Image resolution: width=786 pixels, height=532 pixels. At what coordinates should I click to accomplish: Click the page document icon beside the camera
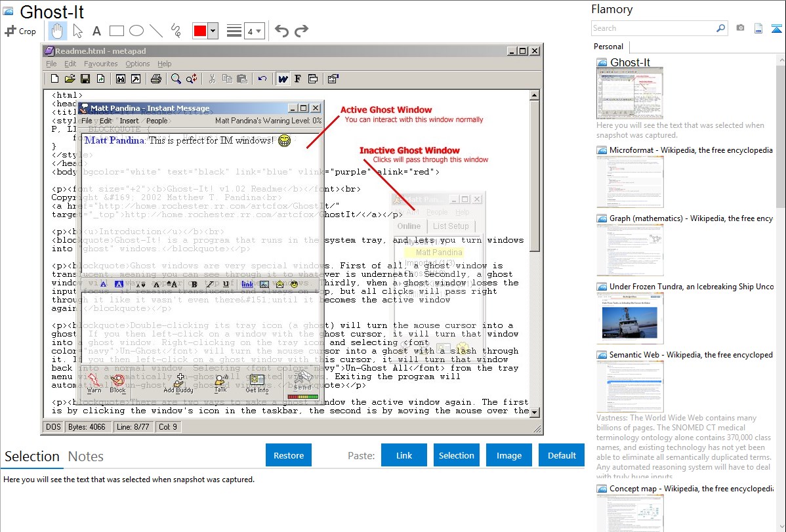click(x=758, y=28)
